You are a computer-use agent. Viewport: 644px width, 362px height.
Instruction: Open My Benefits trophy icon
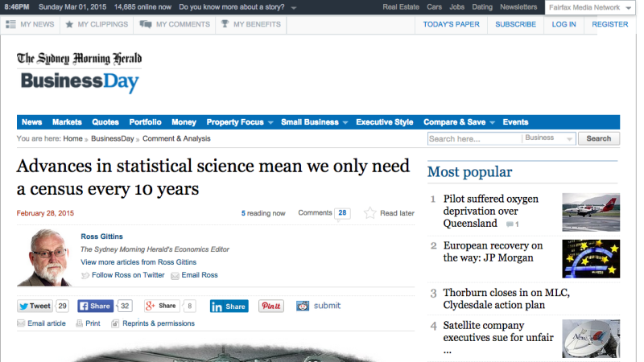coord(225,24)
